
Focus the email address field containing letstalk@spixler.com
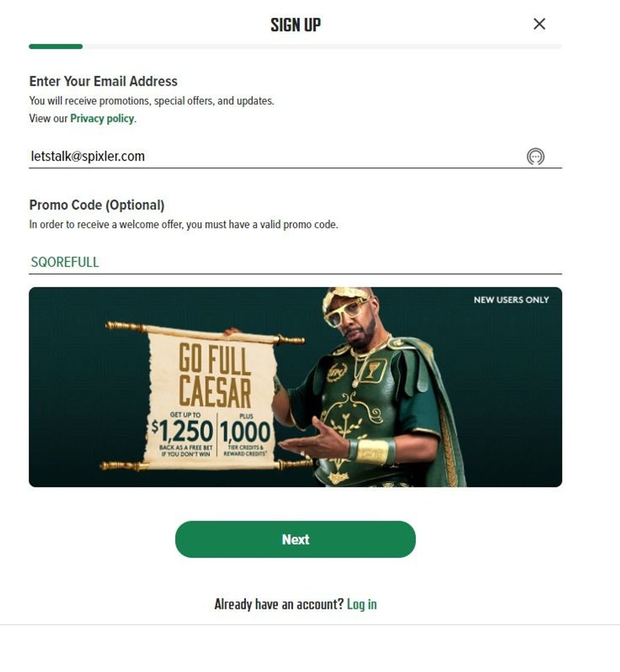296,157
